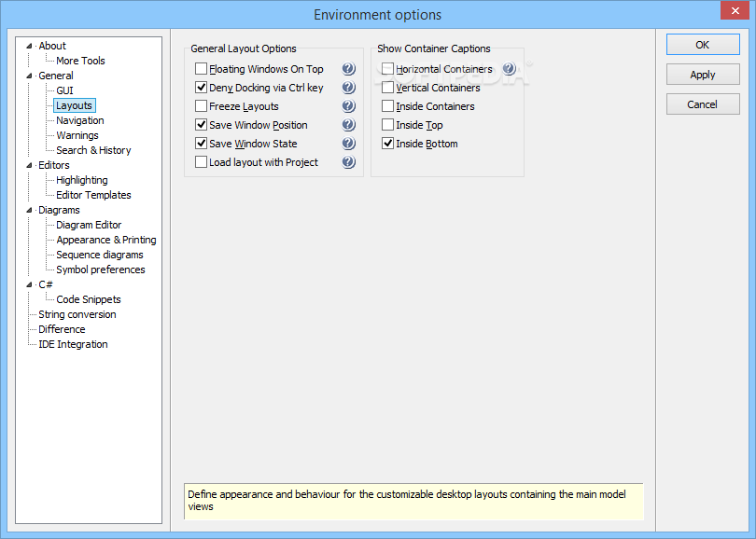The image size is (756, 539).
Task: Click the Apply button
Action: [703, 75]
